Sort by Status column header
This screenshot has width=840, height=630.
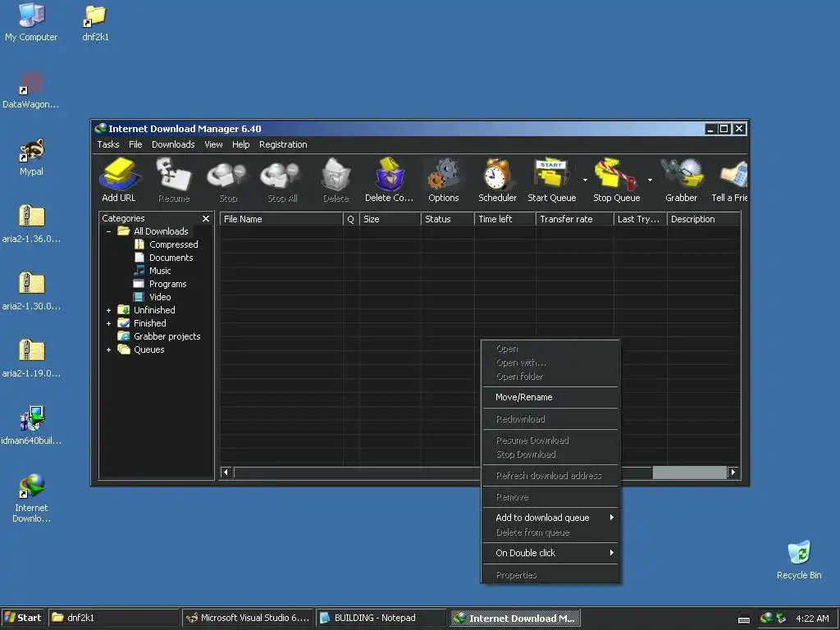click(447, 219)
